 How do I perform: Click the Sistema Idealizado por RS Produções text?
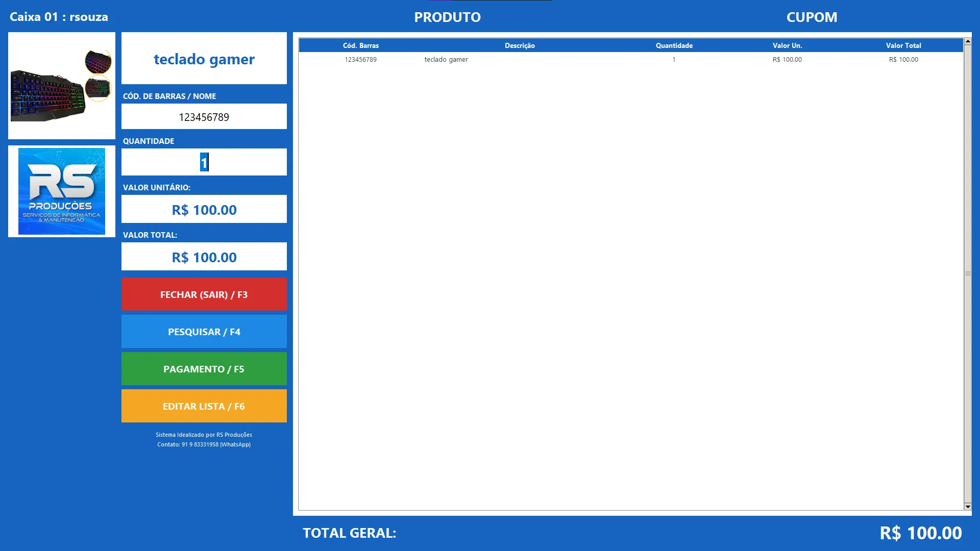point(204,435)
